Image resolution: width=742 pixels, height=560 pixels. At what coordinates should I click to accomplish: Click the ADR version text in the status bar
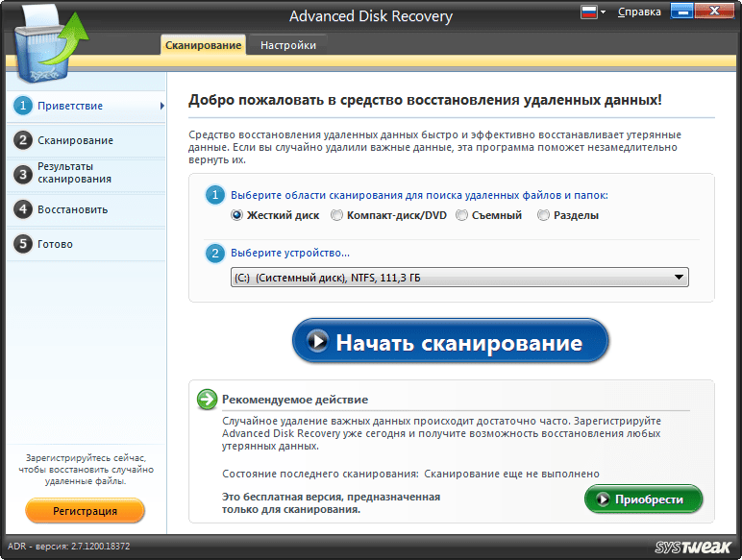(68, 547)
